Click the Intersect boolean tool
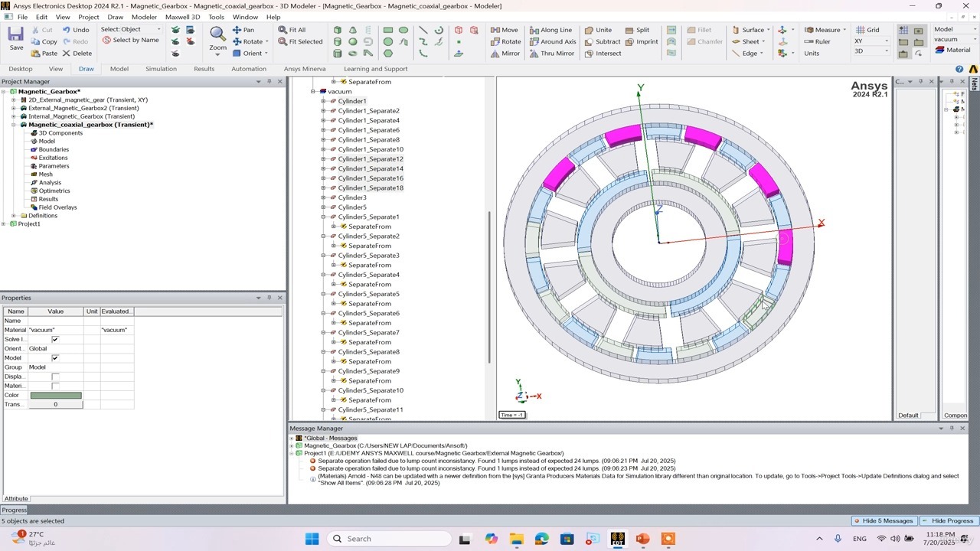Screen dimensions: 980x551 point(603,54)
